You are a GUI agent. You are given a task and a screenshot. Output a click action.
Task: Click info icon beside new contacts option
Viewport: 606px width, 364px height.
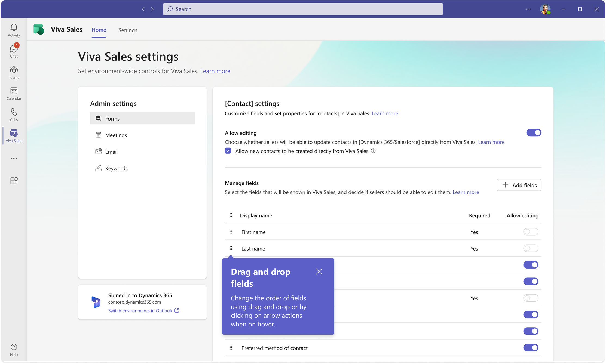click(x=373, y=151)
